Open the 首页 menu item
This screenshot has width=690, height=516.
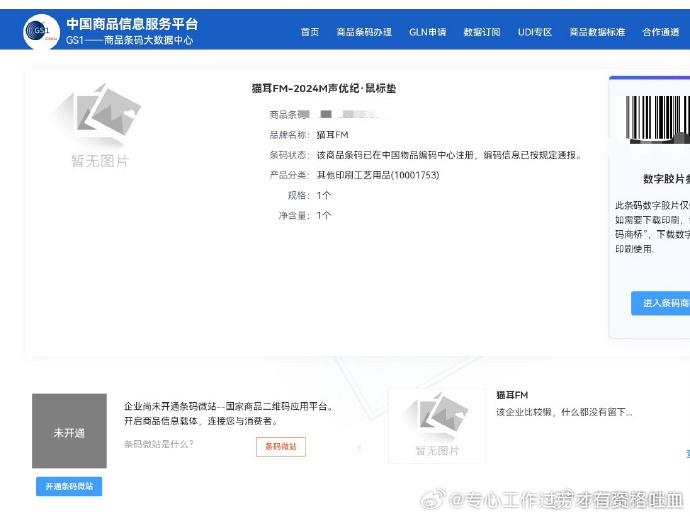pos(310,32)
